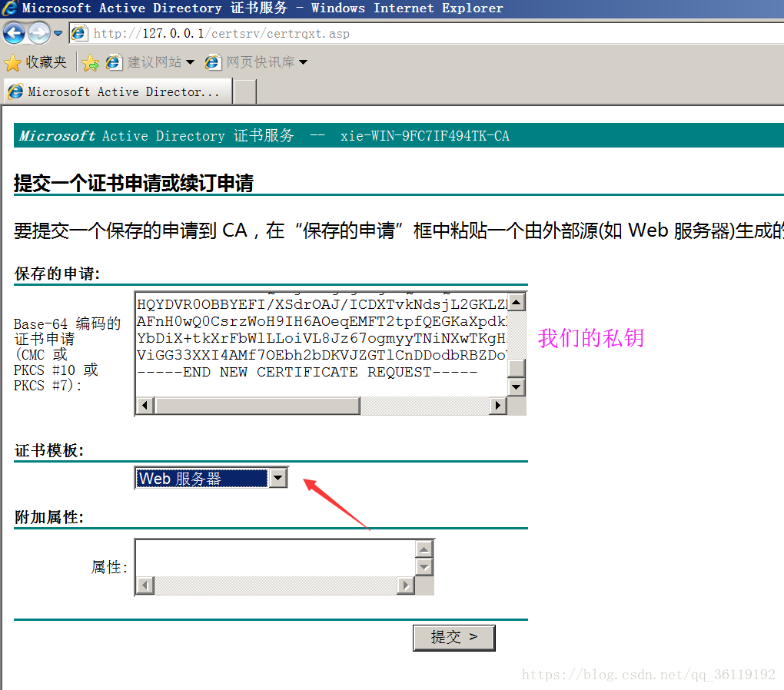Click request box scroll up arrow

(x=517, y=302)
